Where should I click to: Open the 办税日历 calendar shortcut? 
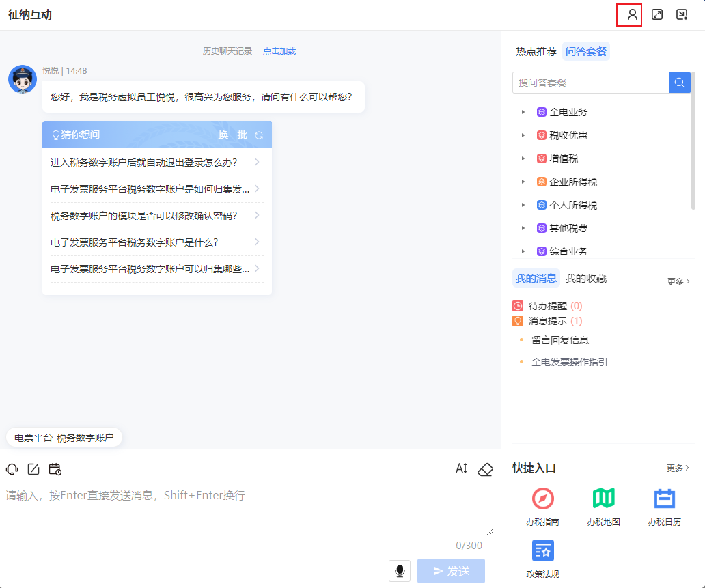pyautogui.click(x=664, y=506)
